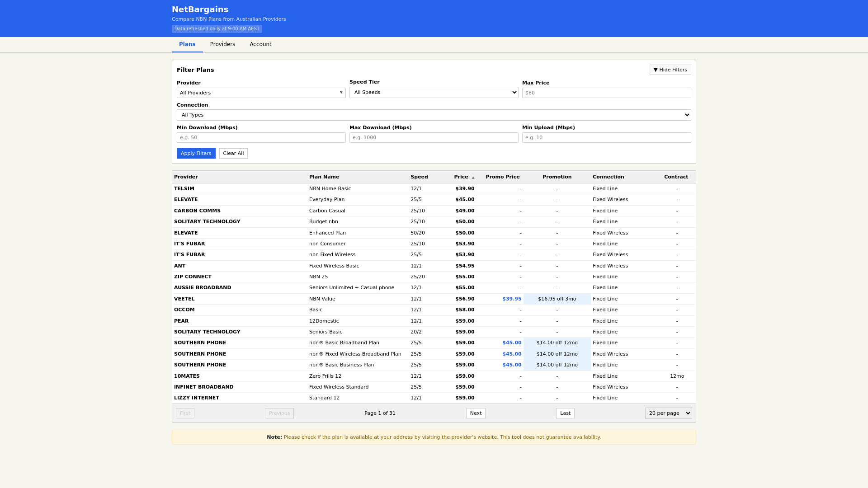Click the Page 1 of 31 indicator
Image resolution: width=868 pixels, height=488 pixels.
pos(380,413)
